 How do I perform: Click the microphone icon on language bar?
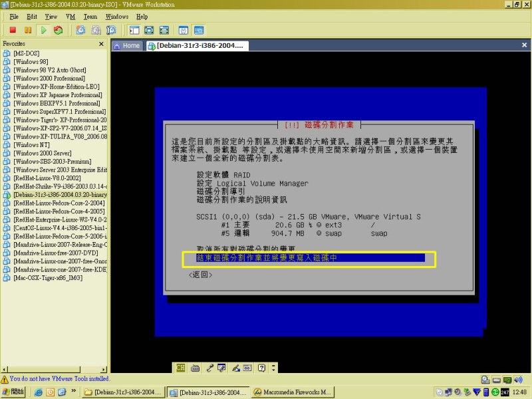tap(209, 368)
